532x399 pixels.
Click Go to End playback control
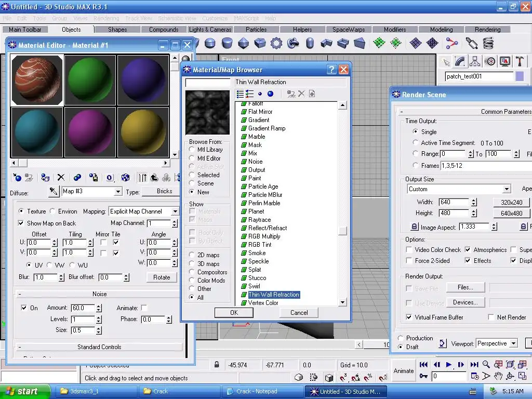474,365
